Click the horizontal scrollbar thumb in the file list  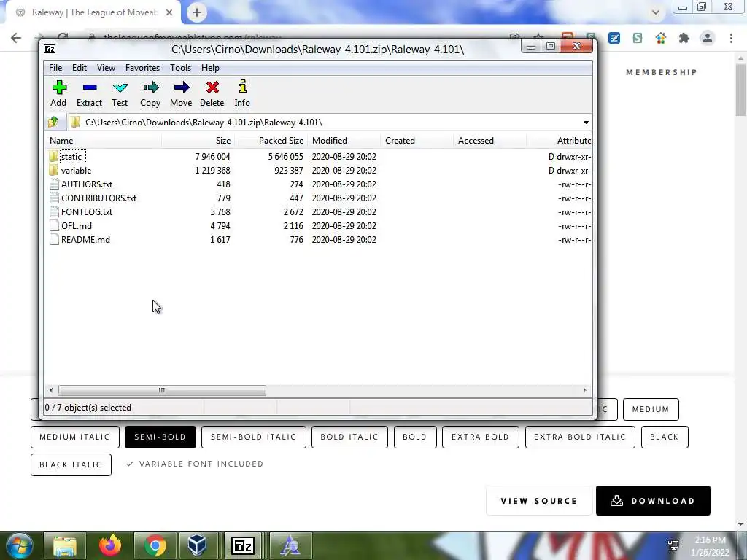coord(162,391)
